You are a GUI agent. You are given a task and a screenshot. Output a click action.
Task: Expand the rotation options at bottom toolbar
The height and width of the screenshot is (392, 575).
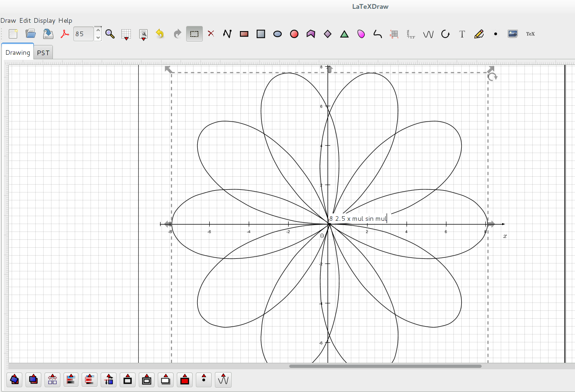(14, 380)
